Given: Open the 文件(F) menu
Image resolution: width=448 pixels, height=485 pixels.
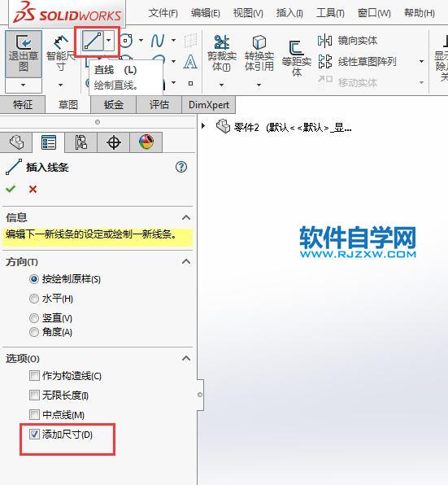Looking at the screenshot, I should pyautogui.click(x=163, y=13).
